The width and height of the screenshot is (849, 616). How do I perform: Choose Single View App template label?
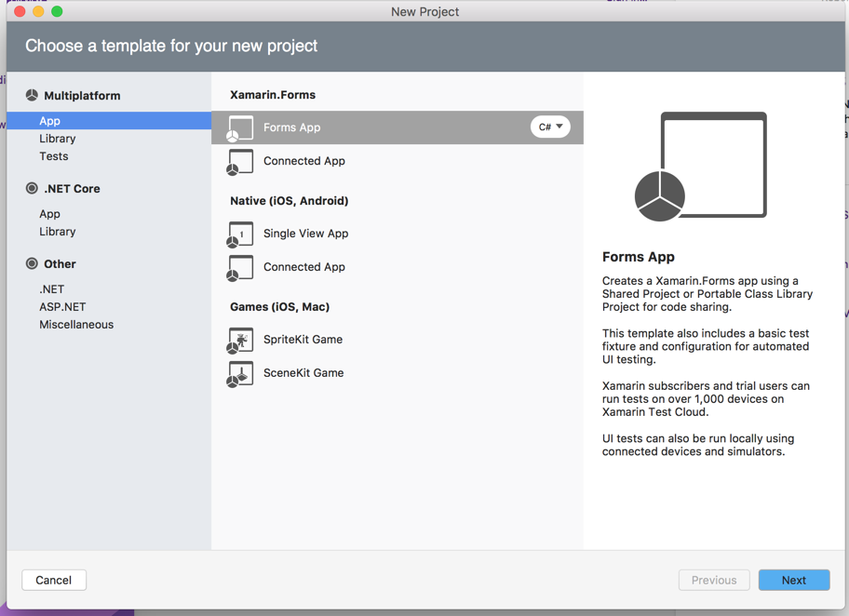306,234
